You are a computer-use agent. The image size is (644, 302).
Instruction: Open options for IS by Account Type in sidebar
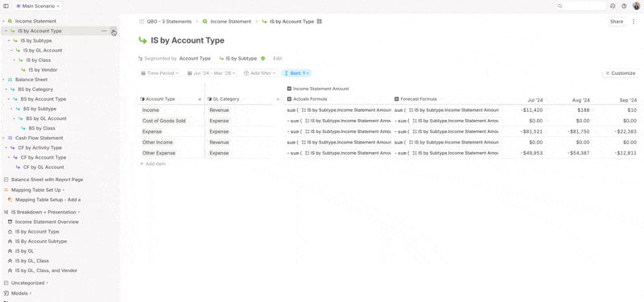click(x=104, y=31)
